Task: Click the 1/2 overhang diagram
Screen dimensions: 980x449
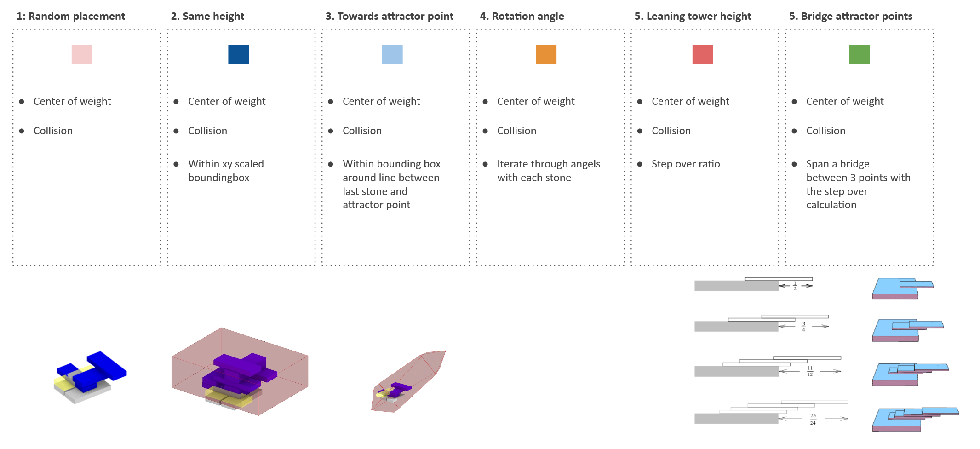Action: click(x=754, y=284)
